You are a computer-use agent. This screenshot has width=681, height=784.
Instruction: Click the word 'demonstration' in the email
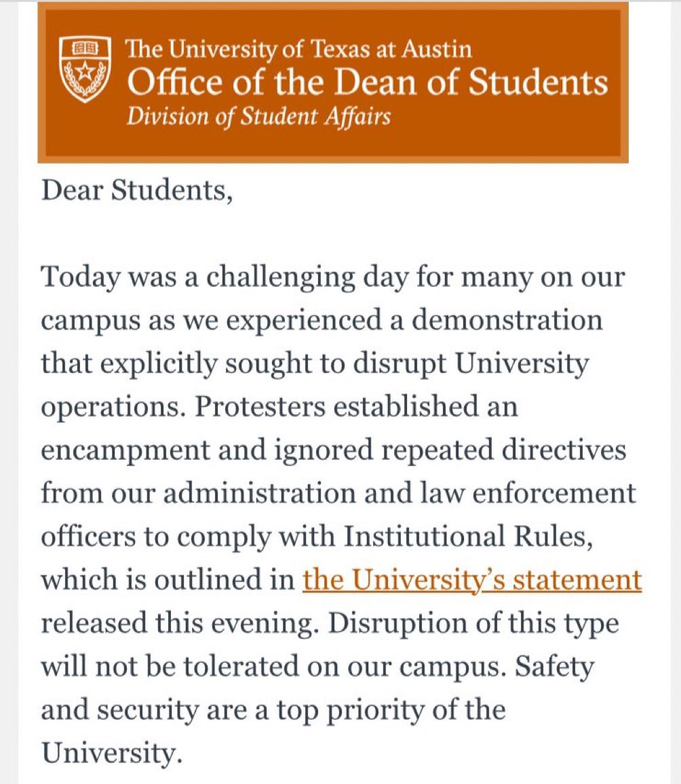(507, 319)
